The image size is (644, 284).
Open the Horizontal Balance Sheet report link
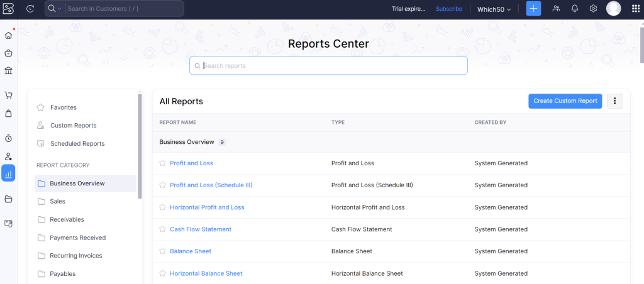tap(206, 273)
